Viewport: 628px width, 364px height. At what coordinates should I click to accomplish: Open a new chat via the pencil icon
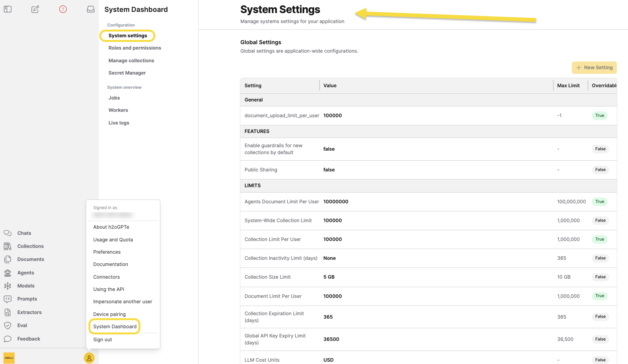coord(35,9)
